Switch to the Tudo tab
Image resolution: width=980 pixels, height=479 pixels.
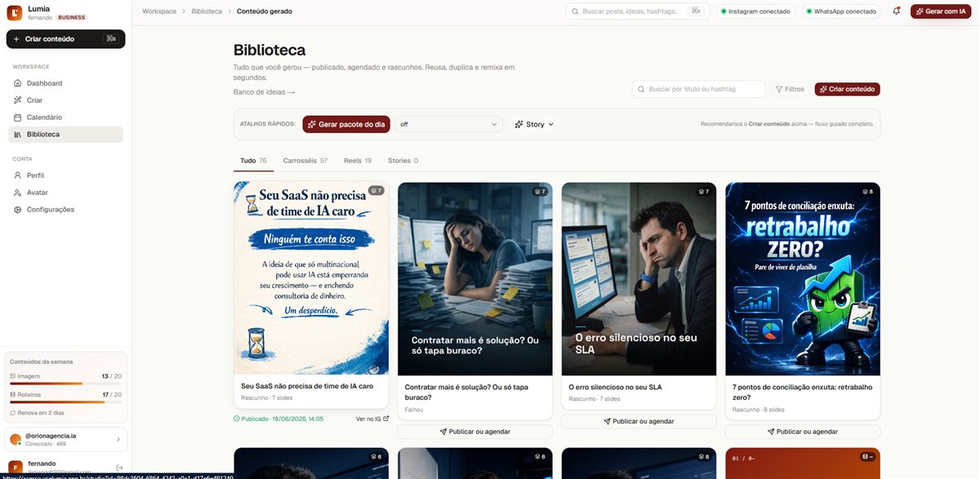pos(253,161)
